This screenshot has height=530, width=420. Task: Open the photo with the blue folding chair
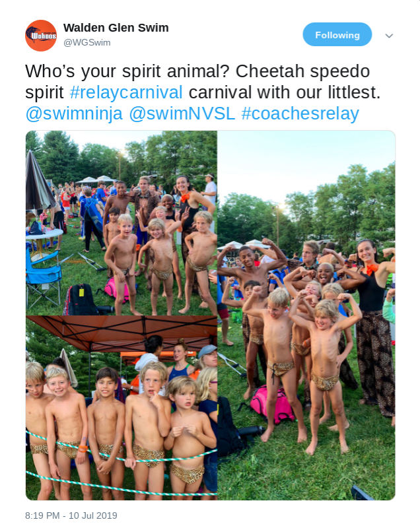pyautogui.click(x=122, y=223)
